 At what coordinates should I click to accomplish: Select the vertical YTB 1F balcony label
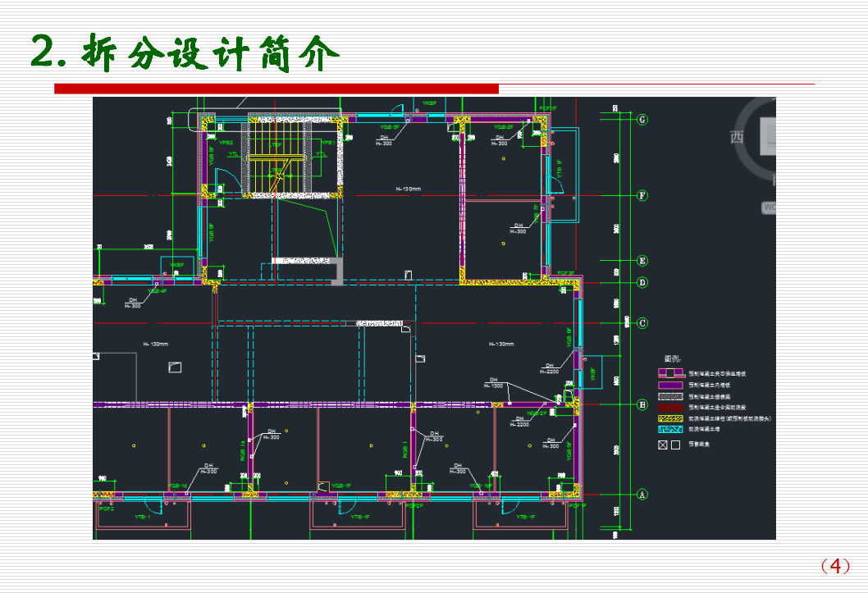559,168
